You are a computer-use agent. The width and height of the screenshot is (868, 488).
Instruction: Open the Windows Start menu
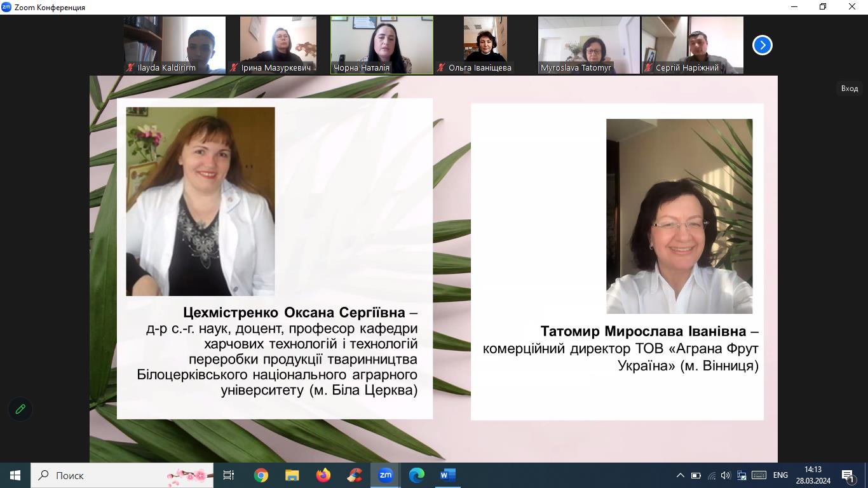[15, 475]
